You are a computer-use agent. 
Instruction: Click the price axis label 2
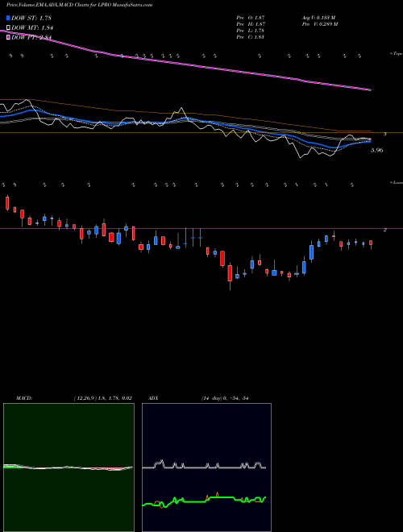click(385, 230)
